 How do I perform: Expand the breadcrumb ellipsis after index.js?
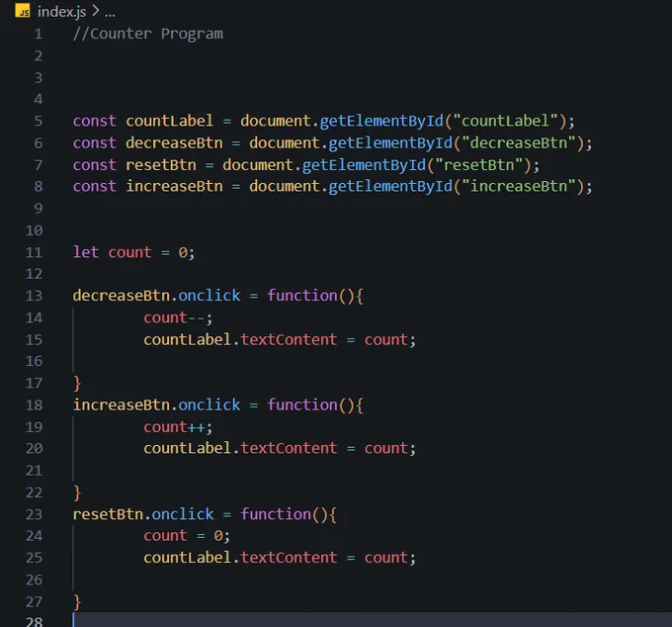point(110,15)
